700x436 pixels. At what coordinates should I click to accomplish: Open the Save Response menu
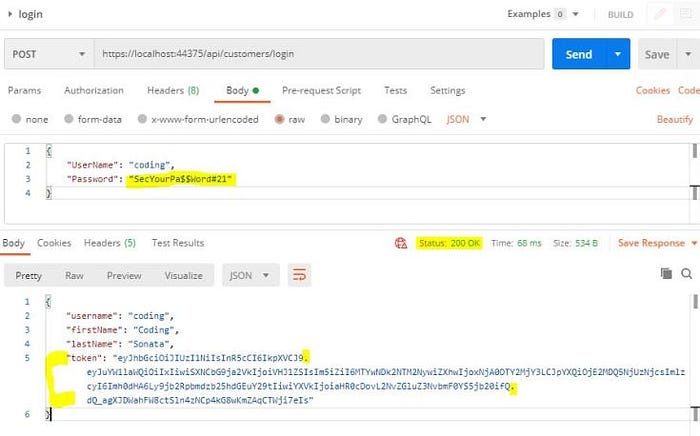657,243
